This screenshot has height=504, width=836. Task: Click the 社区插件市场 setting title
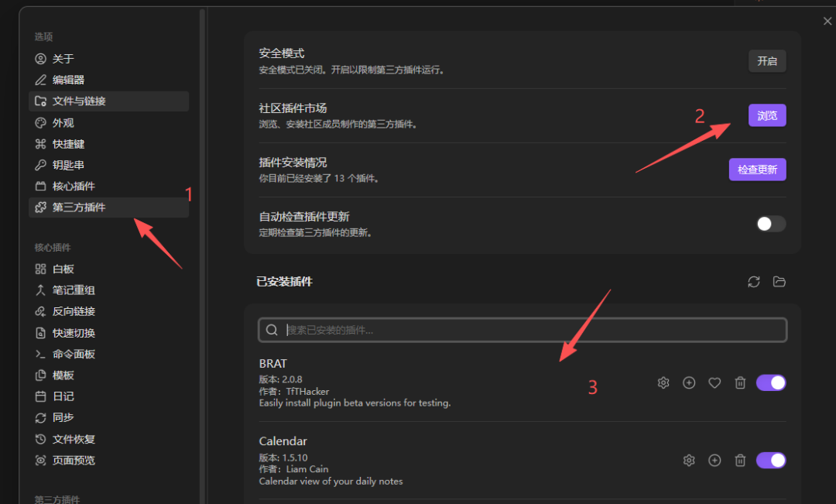pyautogui.click(x=293, y=108)
